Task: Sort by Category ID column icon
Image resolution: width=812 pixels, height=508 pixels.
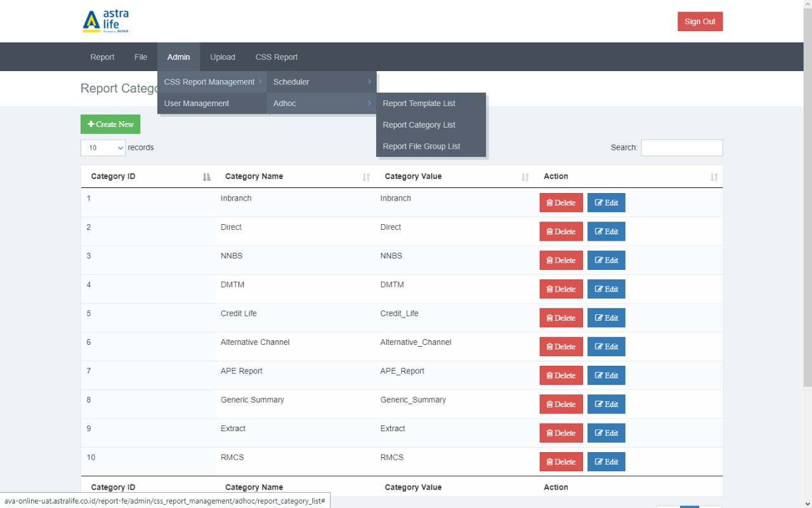Action: [206, 177]
